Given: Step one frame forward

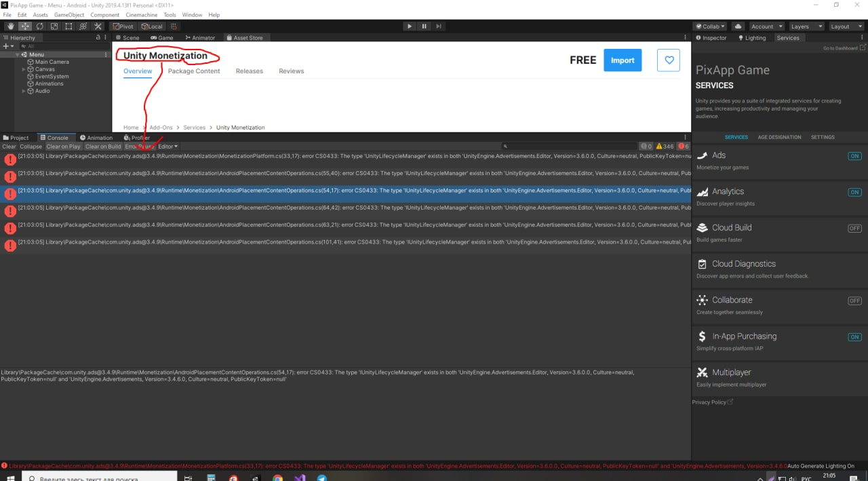Looking at the screenshot, I should pos(439,26).
